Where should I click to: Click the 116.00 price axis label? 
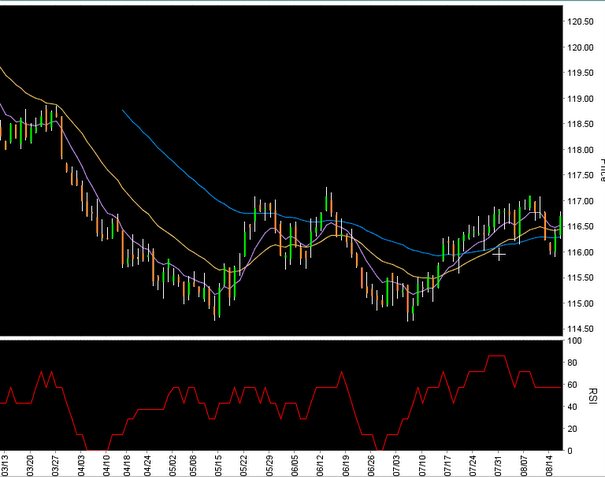(x=580, y=252)
